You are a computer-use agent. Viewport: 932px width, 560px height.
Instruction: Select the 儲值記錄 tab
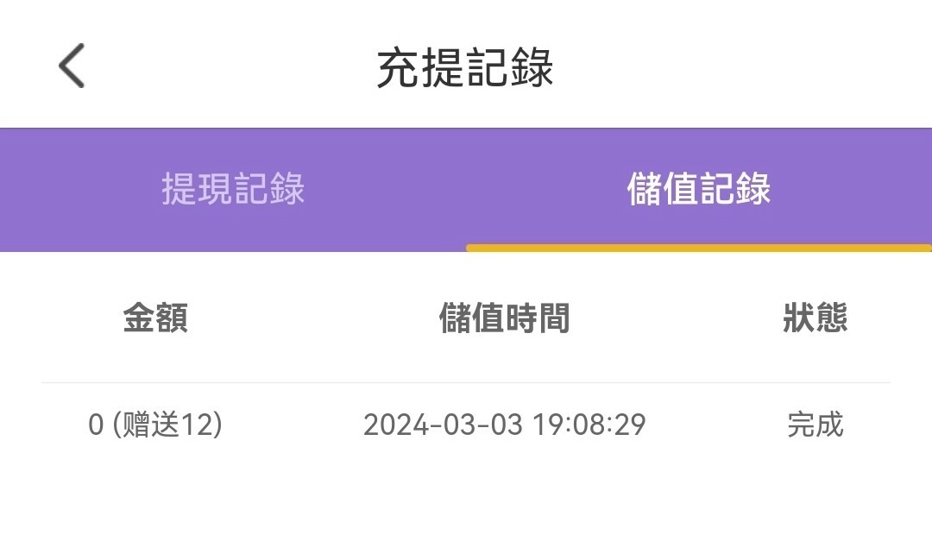[x=699, y=189]
